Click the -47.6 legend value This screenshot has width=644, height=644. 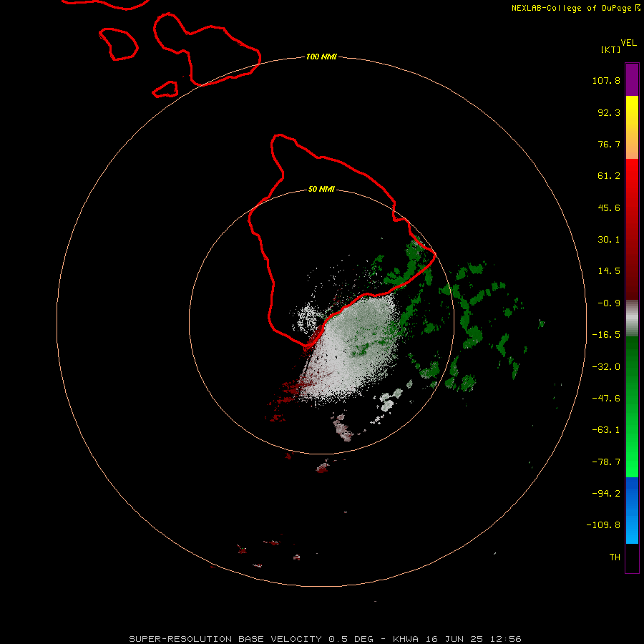click(x=606, y=399)
